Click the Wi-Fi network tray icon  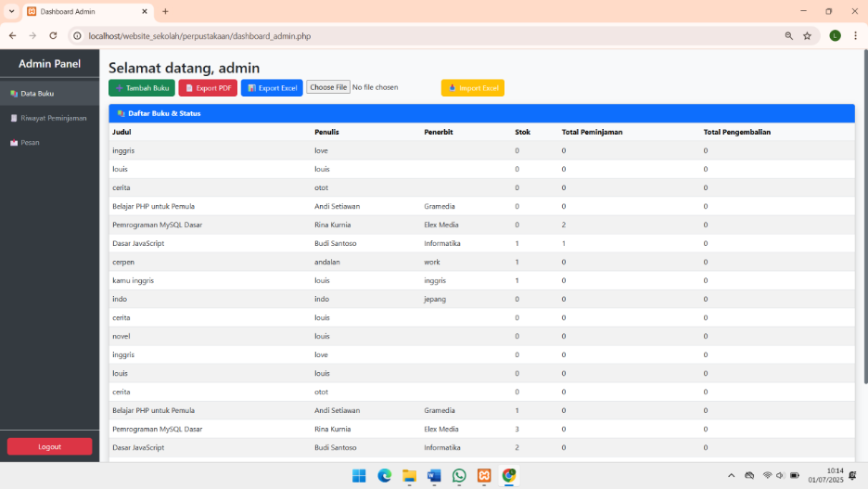pos(767,476)
